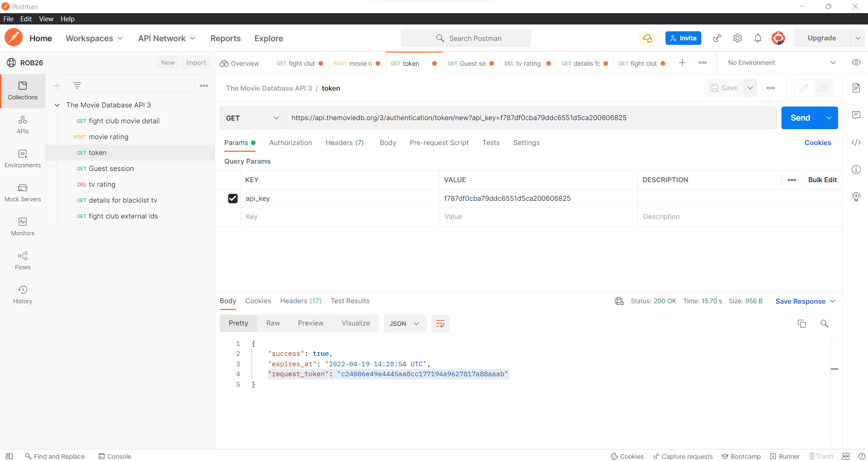The width and height of the screenshot is (868, 461).
Task: Open the Trash
Action: click(x=822, y=456)
